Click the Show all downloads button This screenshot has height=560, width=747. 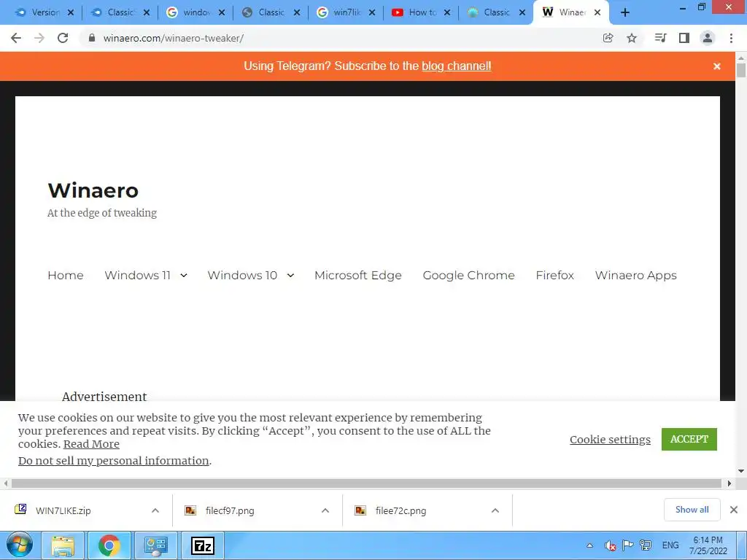pyautogui.click(x=692, y=510)
